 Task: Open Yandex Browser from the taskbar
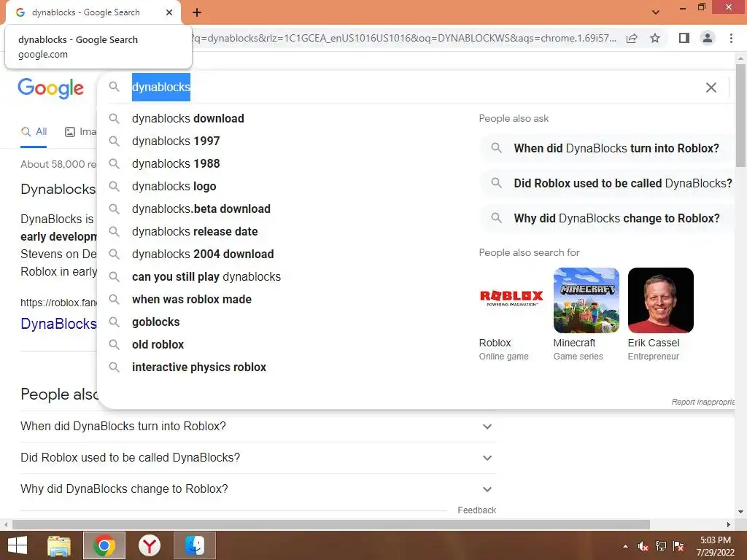click(x=149, y=545)
